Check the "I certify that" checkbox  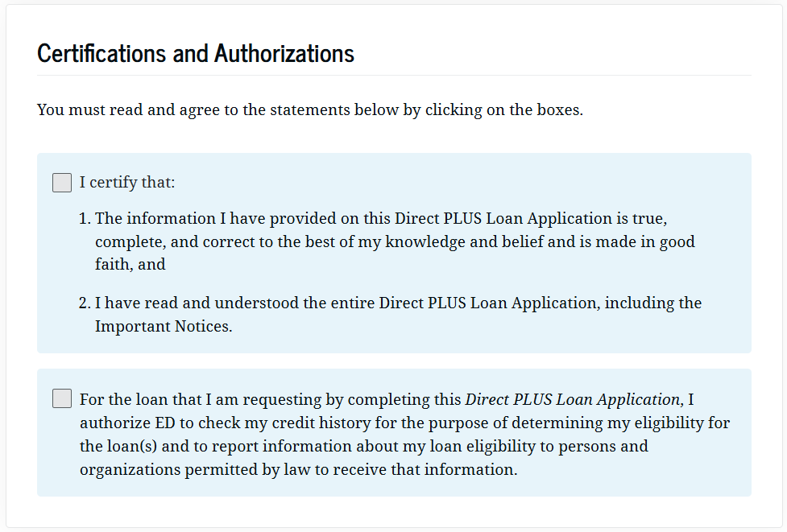pyautogui.click(x=62, y=183)
